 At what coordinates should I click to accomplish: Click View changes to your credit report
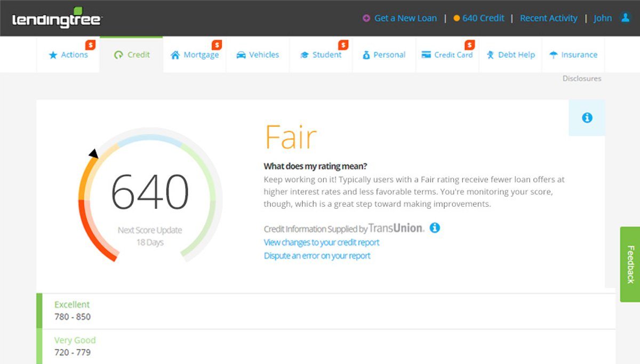tap(322, 242)
